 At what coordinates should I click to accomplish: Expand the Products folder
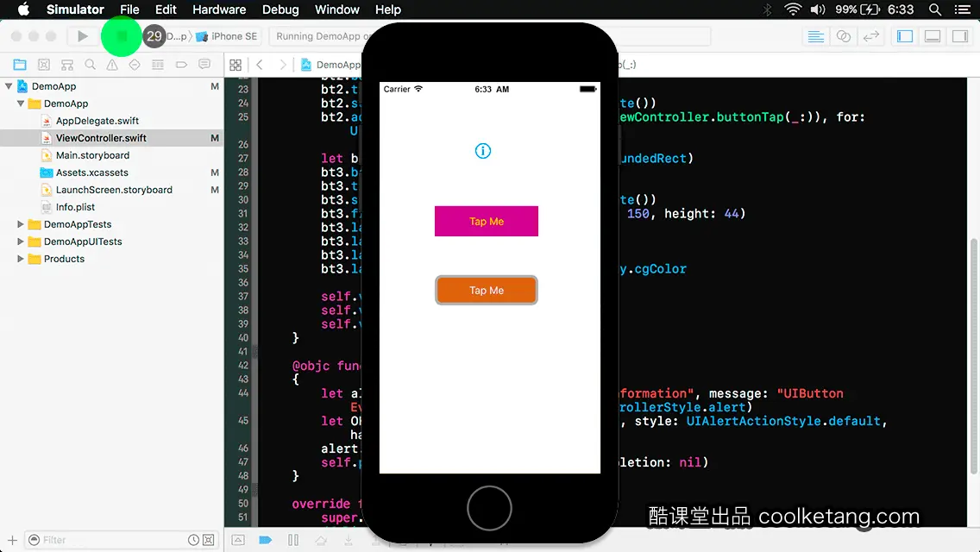(x=21, y=258)
